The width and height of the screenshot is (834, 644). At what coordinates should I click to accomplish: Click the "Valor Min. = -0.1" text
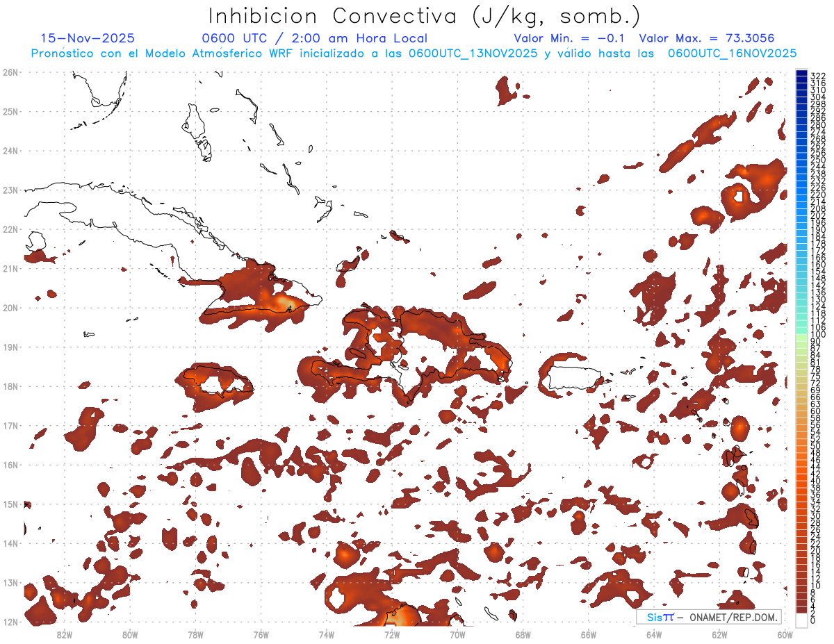[x=569, y=38]
